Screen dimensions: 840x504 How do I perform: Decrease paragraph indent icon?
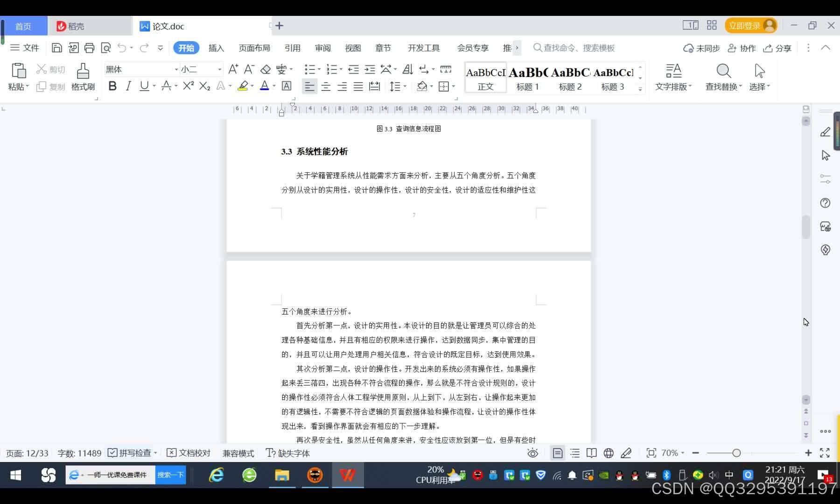click(353, 70)
